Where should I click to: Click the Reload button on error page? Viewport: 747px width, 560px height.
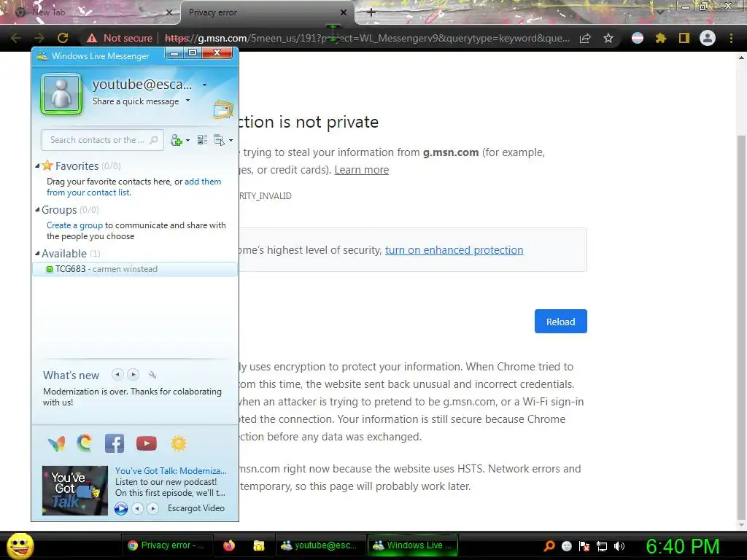(561, 322)
